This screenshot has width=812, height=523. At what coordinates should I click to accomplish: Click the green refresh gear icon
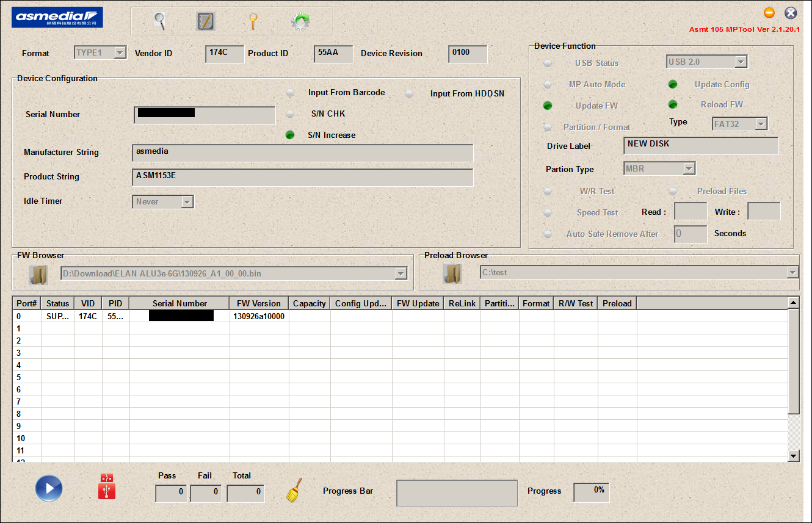coord(300,21)
